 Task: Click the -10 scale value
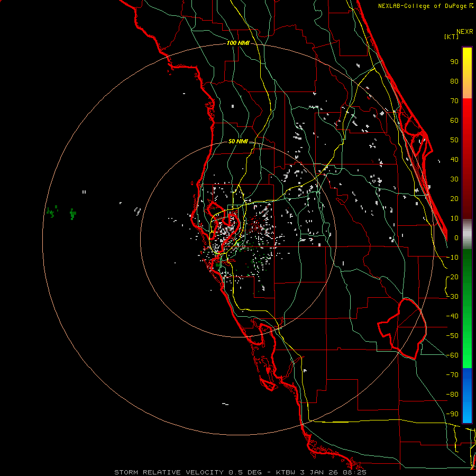click(x=452, y=258)
